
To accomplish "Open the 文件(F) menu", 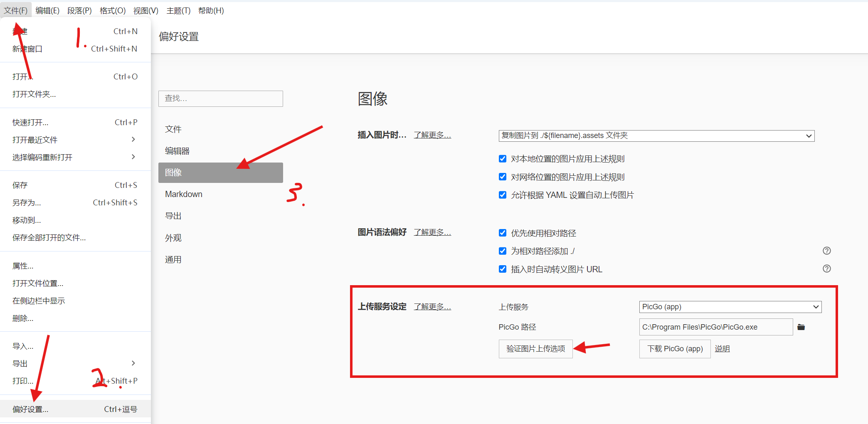I will click(x=16, y=10).
